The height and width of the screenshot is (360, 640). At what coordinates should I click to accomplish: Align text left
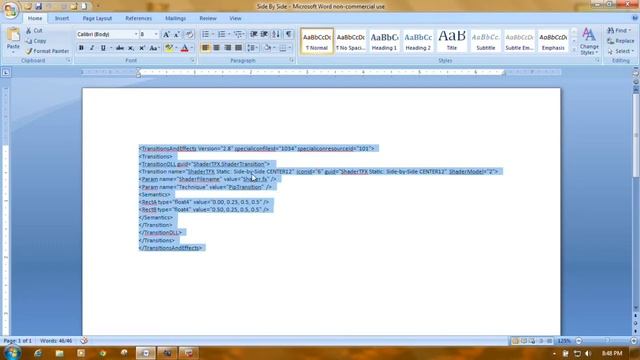click(x=205, y=48)
